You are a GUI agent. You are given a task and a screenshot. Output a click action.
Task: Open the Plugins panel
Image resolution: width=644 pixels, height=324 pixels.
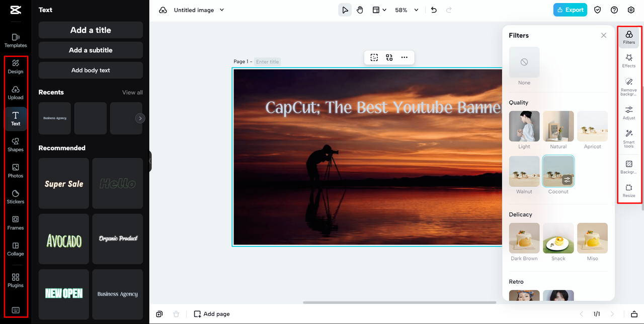click(16, 281)
